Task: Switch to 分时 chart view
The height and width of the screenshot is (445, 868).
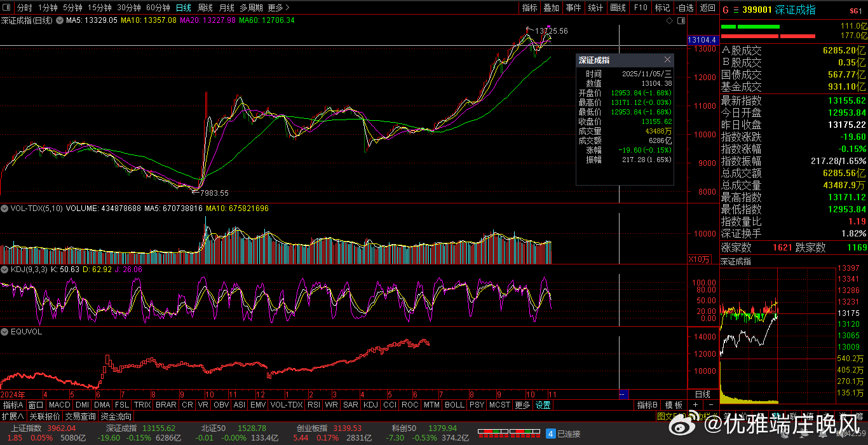Action: click(24, 8)
